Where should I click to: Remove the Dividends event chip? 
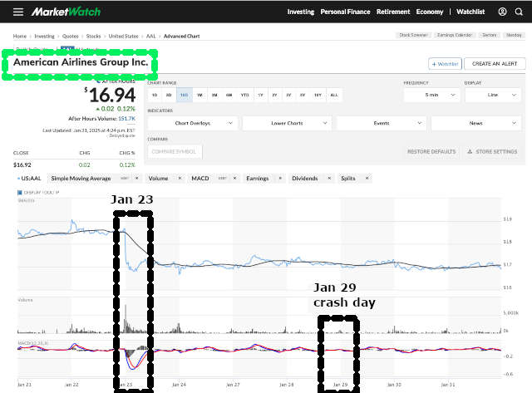[x=329, y=178]
